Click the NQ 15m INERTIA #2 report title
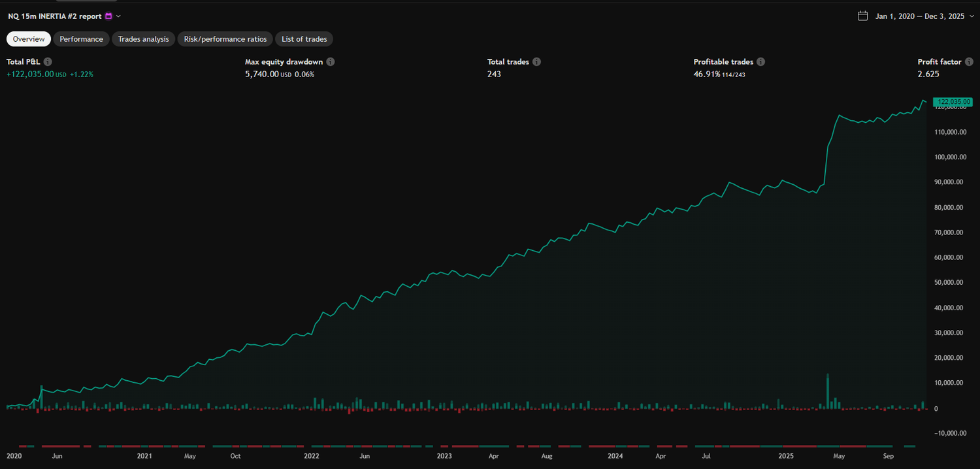This screenshot has width=980, height=469. [x=55, y=16]
